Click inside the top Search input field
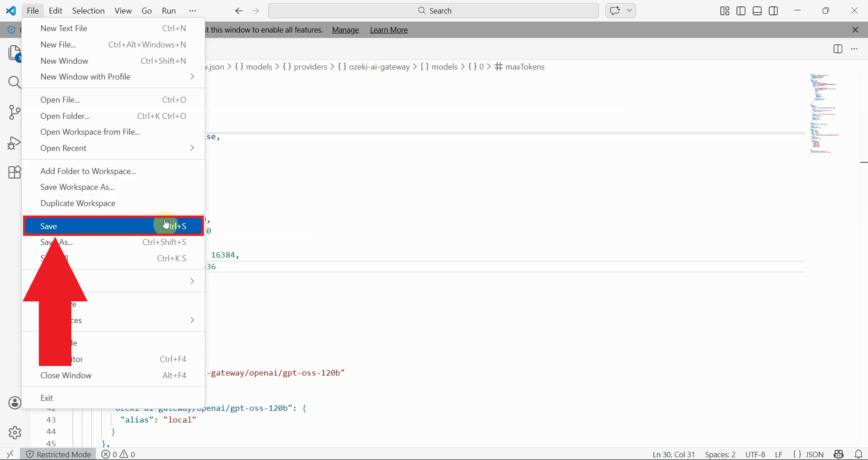 tap(452, 10)
